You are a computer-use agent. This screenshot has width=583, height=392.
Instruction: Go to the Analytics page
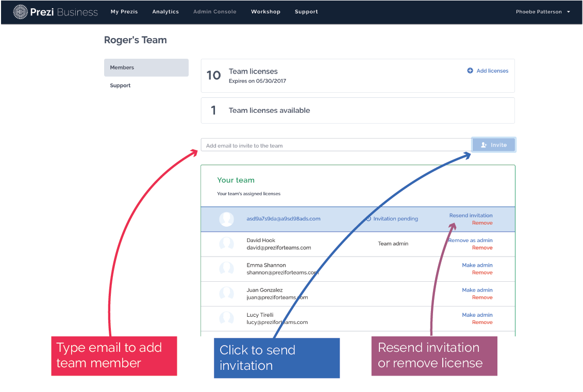tap(165, 12)
